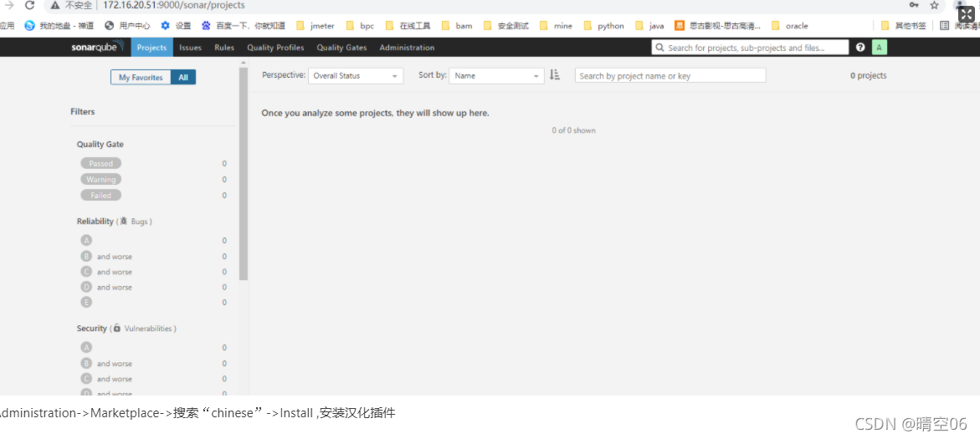Filter Reliability by B and worse
The width and height of the screenshot is (980, 439).
point(106,257)
